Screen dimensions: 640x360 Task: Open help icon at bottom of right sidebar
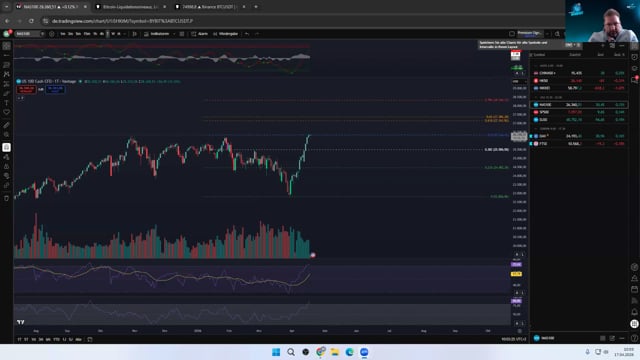(x=634, y=338)
